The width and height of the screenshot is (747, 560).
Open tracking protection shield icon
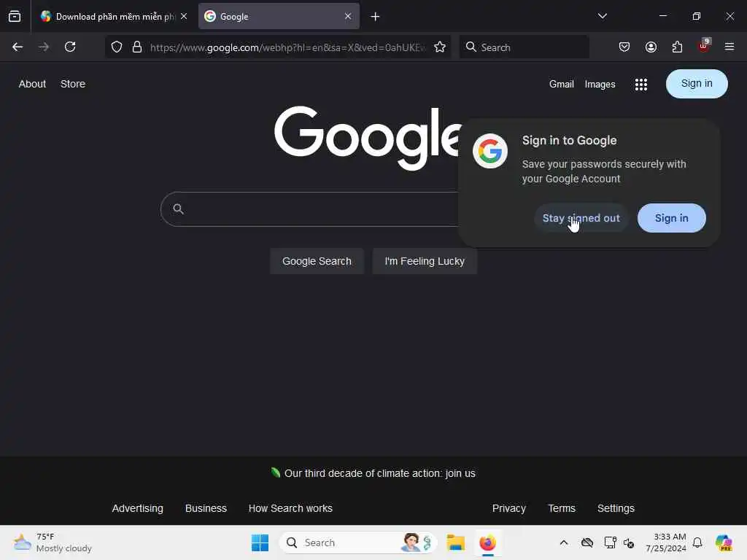pos(117,47)
